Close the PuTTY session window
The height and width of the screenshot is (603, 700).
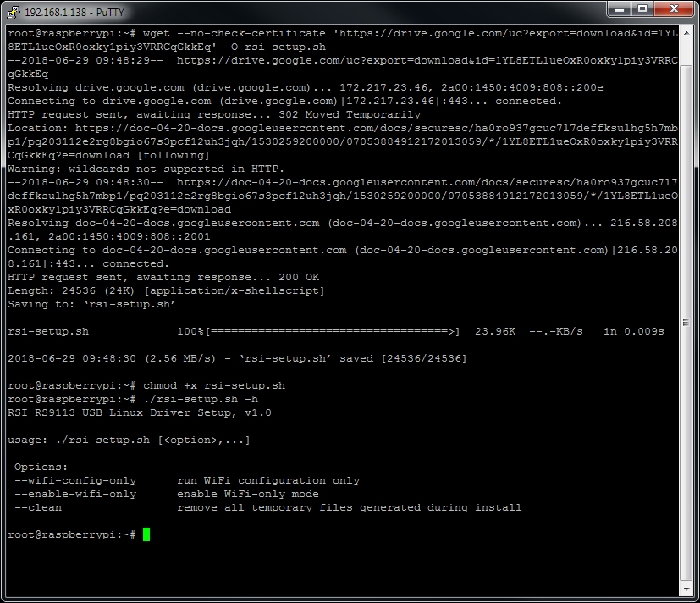tap(675, 9)
